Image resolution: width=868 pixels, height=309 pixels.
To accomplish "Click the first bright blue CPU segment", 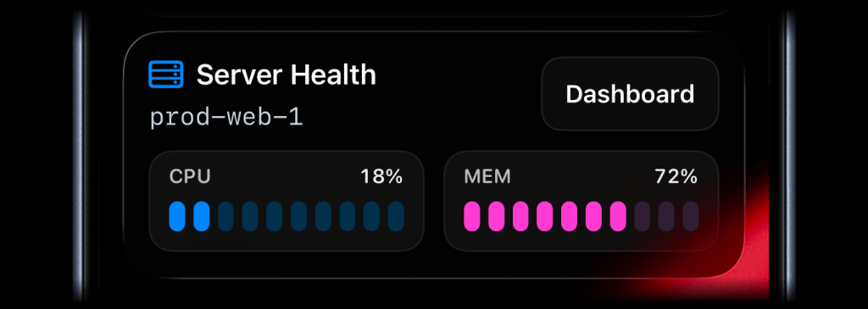I will (177, 216).
